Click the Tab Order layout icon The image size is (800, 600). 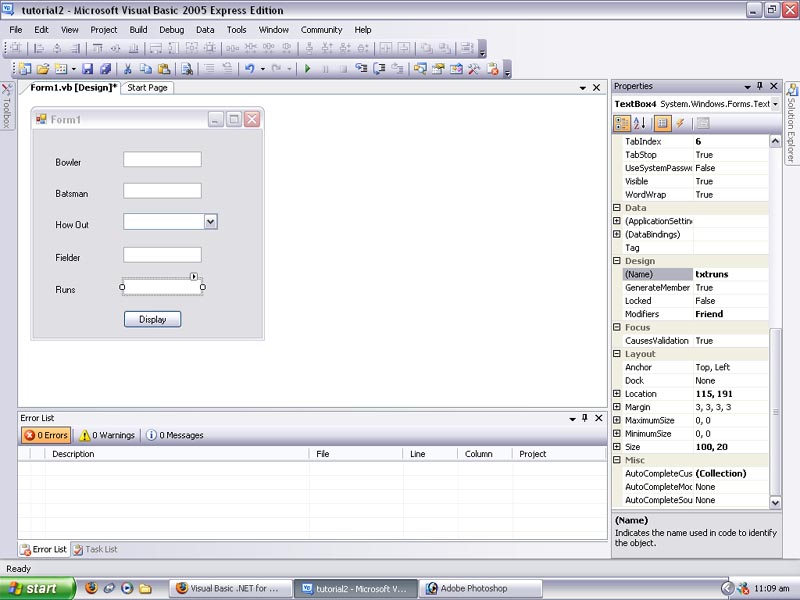466,48
